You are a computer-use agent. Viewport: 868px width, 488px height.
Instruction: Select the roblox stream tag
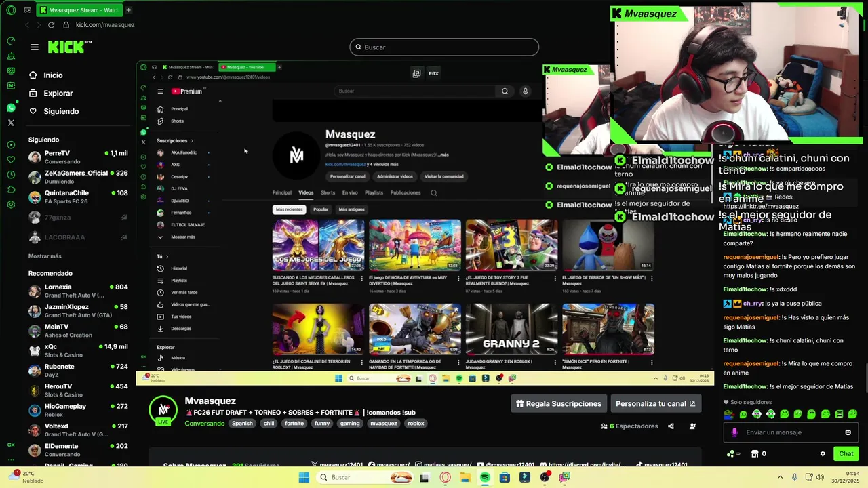(x=416, y=424)
